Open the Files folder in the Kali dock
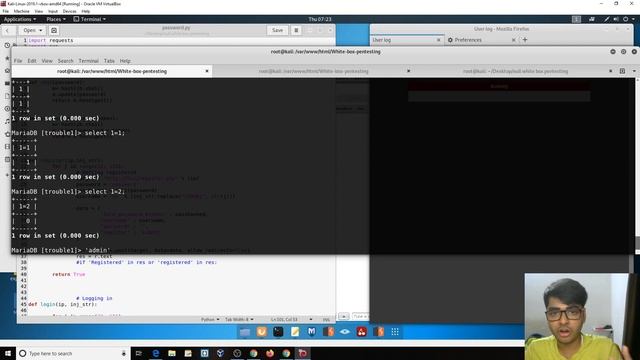The width and height of the screenshot is (640, 360). [245, 332]
